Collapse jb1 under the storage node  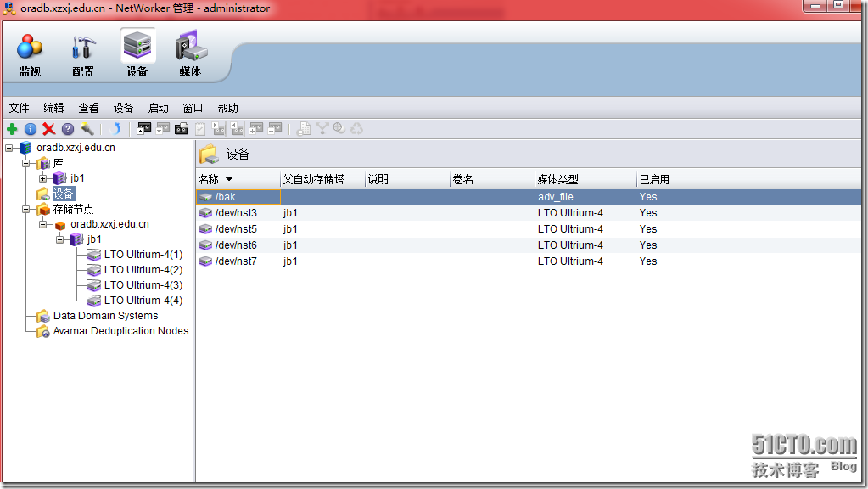59,239
